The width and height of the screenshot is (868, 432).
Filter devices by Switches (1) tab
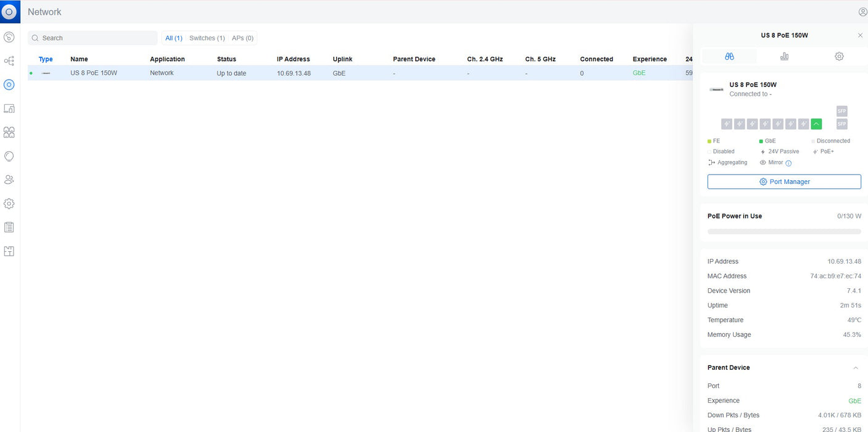[207, 38]
